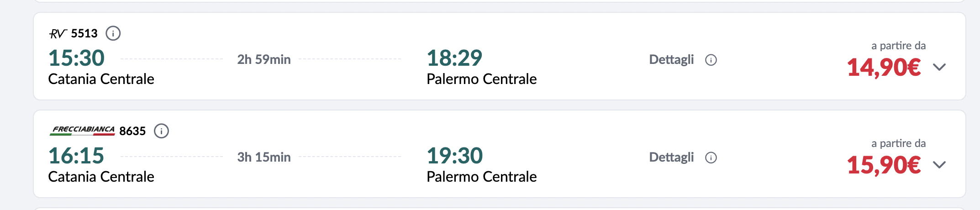Click the 2h 59min journey duration
The height and width of the screenshot is (210, 980).
(x=264, y=59)
